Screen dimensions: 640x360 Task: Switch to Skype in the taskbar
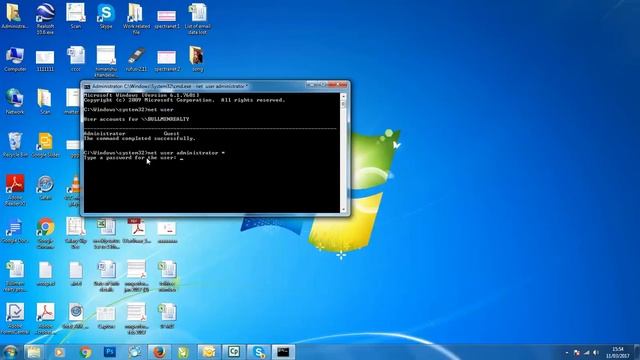click(x=258, y=352)
